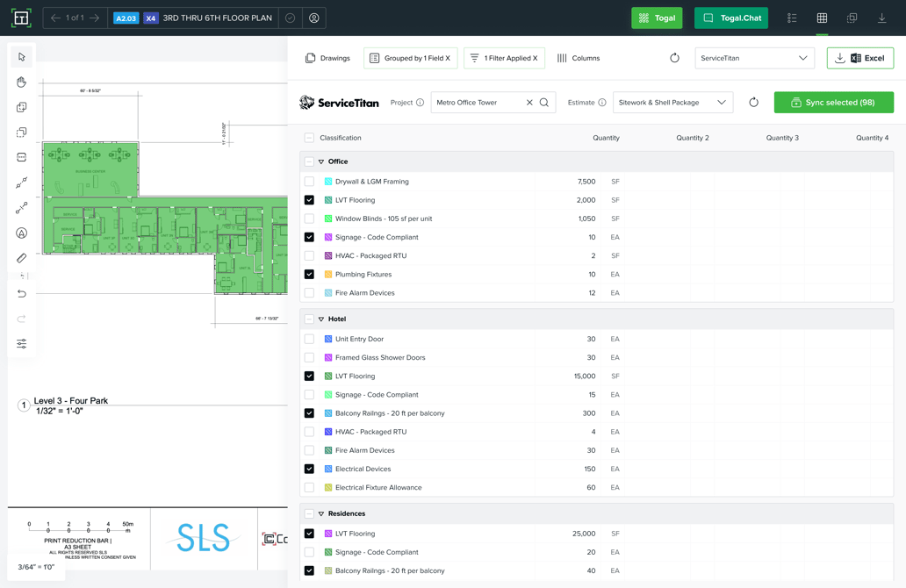906x588 pixels.
Task: Open the Sitework & Shell Package dropdown
Action: tap(672, 102)
